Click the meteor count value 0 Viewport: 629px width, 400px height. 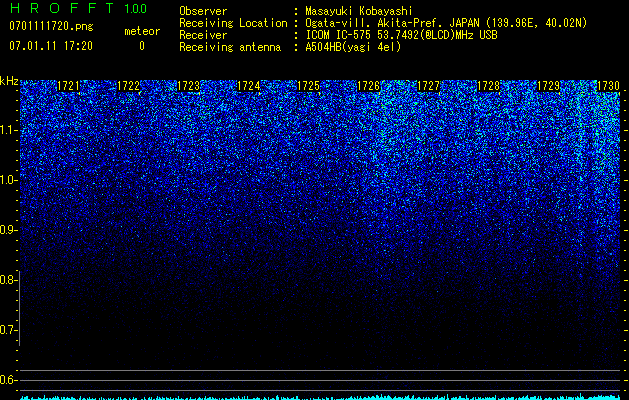[x=142, y=46]
